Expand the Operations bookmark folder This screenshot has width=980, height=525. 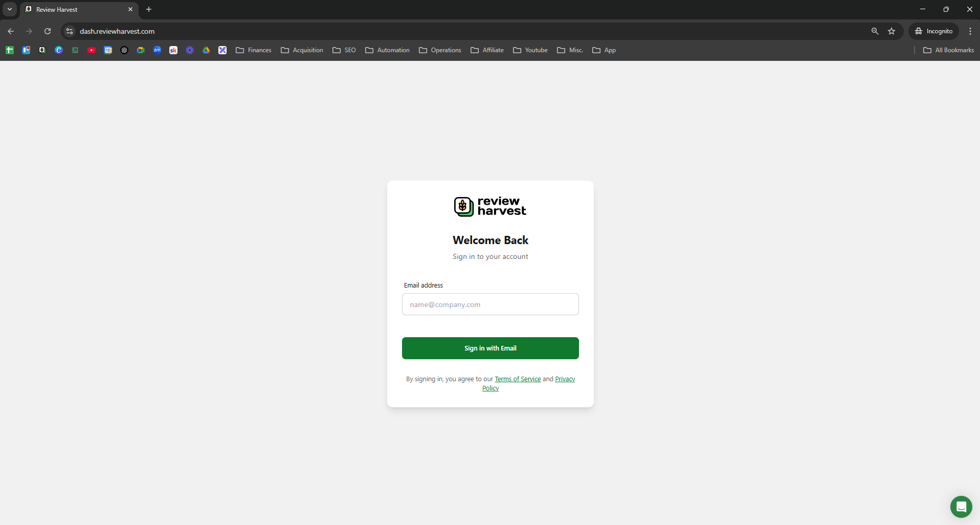(440, 50)
